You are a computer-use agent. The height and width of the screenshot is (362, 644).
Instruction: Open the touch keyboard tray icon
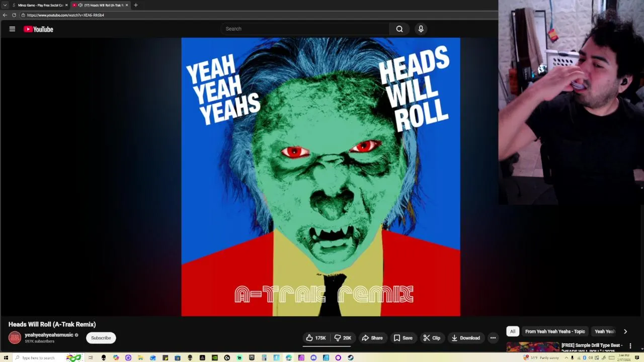click(x=611, y=357)
